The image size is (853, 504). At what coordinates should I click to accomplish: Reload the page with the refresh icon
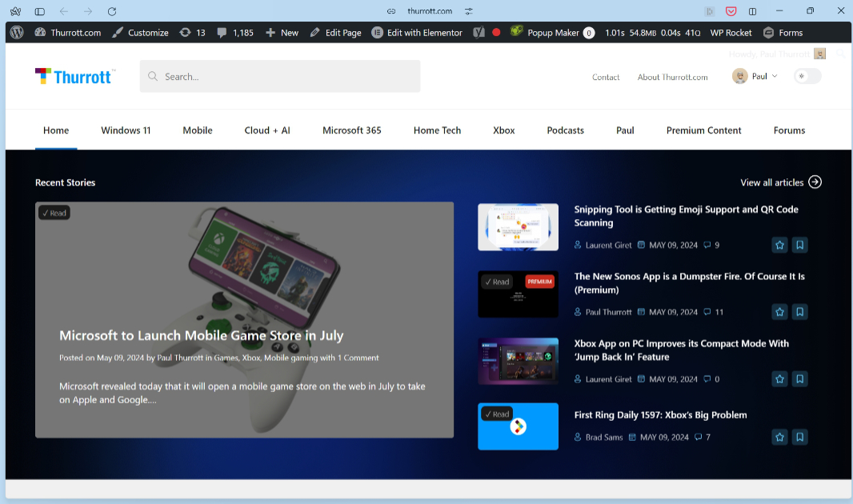(112, 11)
